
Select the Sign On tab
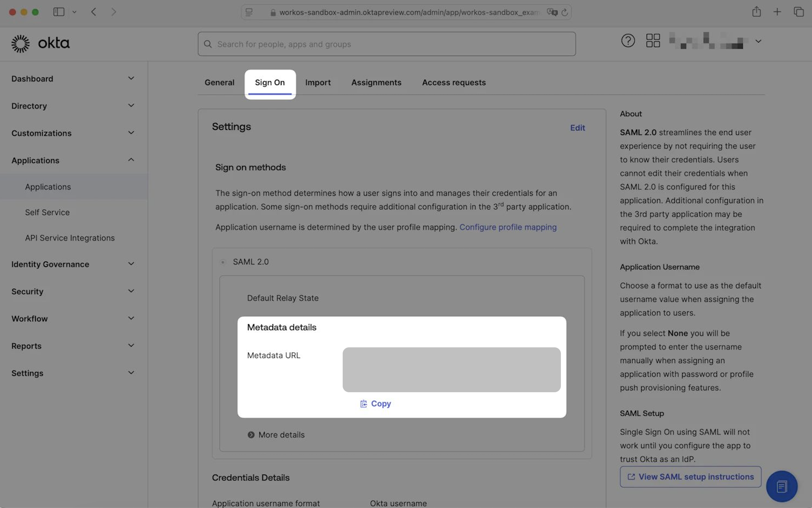click(270, 82)
